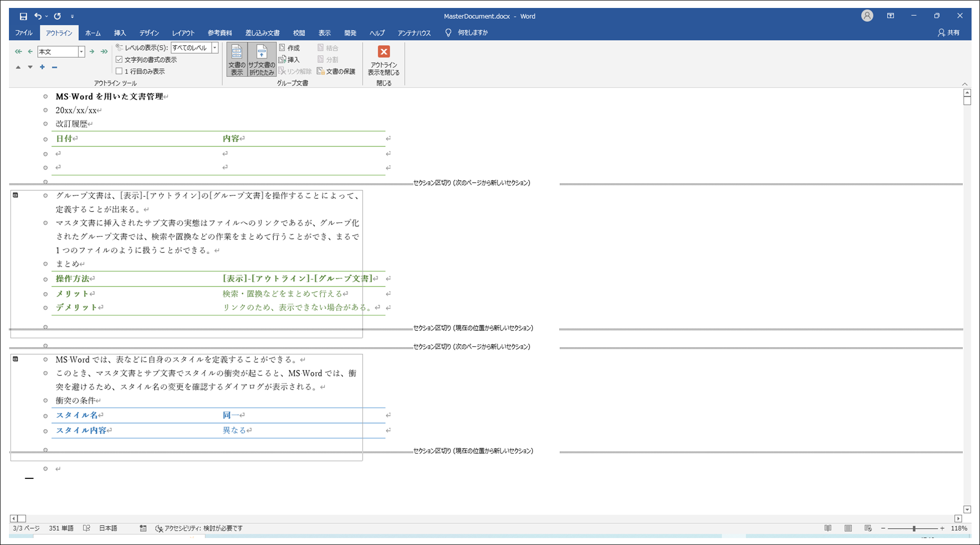This screenshot has height=545, width=980.
Task: Switch to the ホーム tab
Action: point(93,33)
